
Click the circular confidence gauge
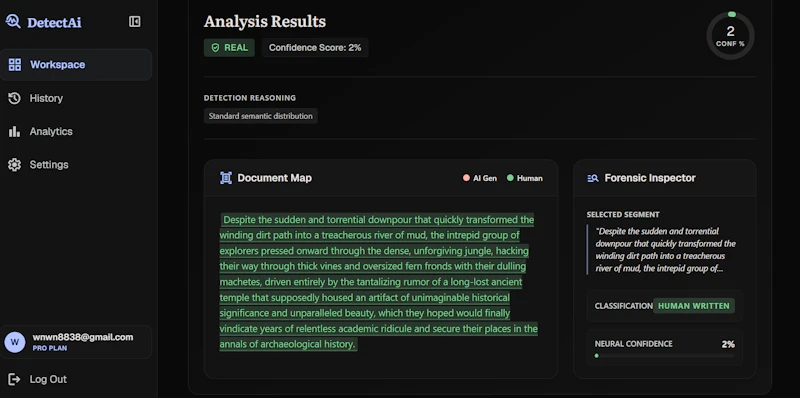coord(730,36)
